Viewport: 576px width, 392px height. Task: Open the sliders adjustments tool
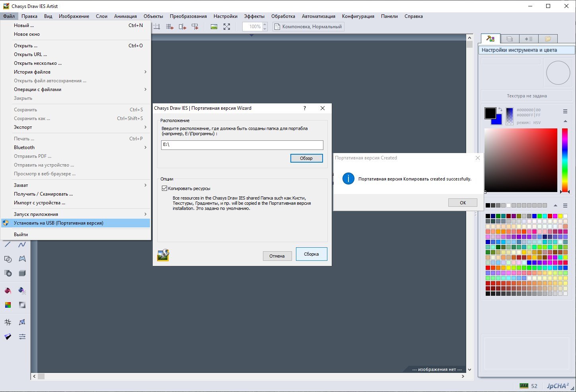pyautogui.click(x=22, y=336)
